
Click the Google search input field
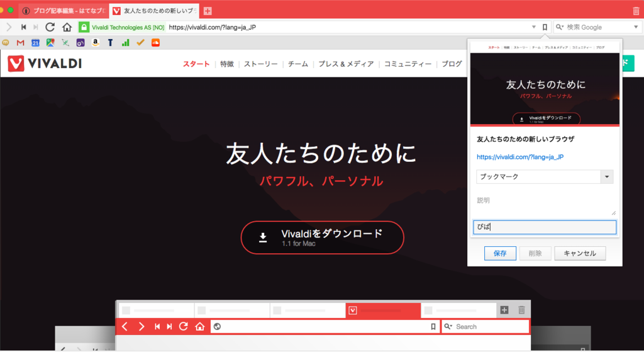598,27
